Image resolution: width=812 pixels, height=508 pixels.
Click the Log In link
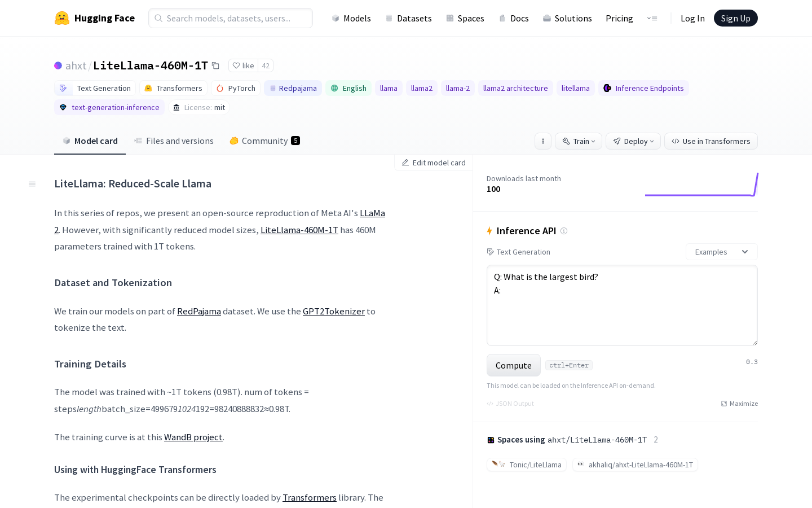pos(692,18)
